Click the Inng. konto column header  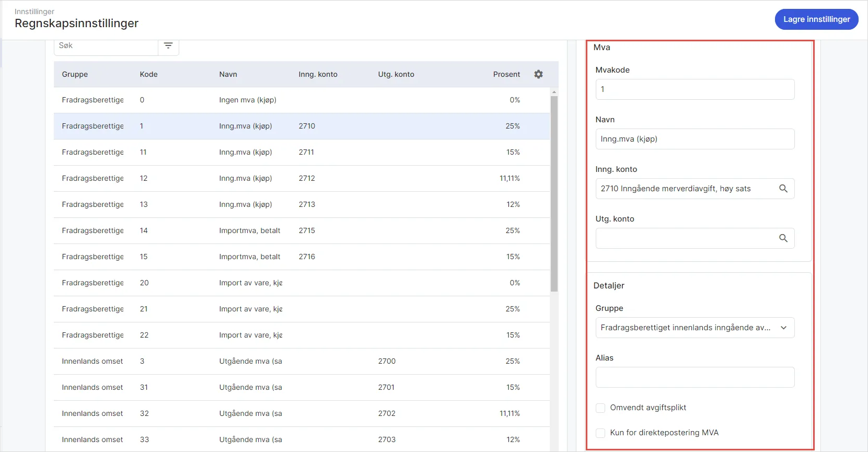[318, 74]
